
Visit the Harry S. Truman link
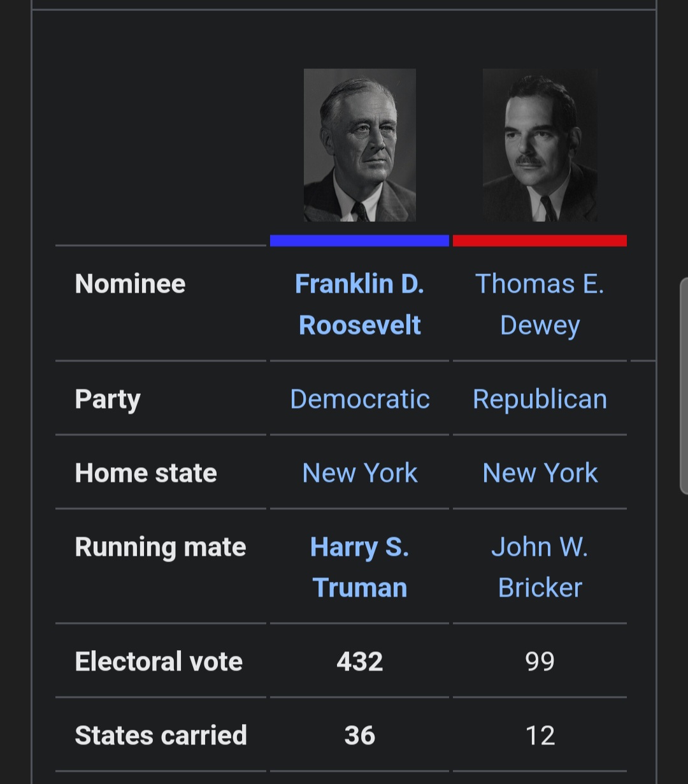(x=360, y=567)
